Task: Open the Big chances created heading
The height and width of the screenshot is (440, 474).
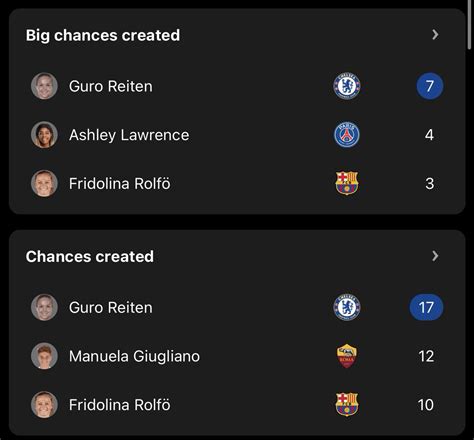Action: [103, 35]
